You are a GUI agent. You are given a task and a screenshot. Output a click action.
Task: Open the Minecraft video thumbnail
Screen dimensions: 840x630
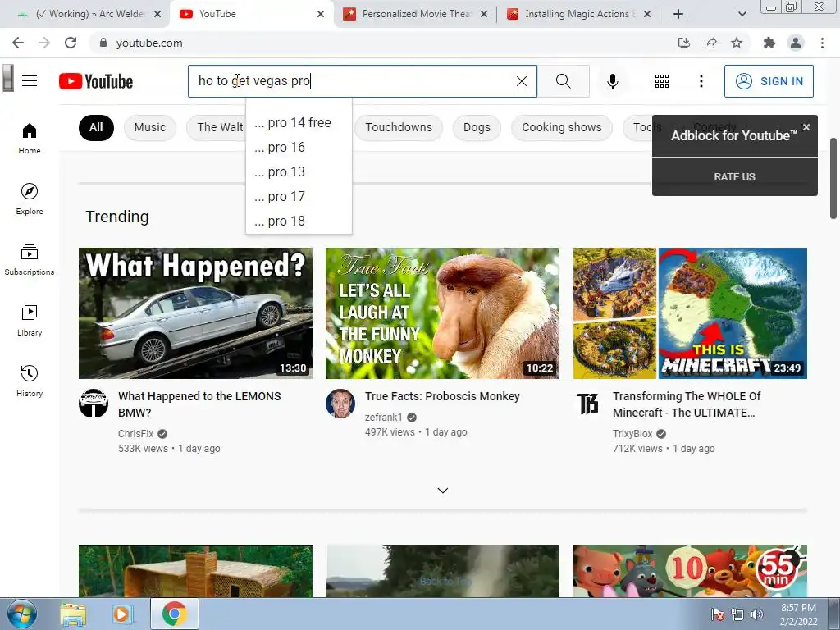(x=690, y=313)
